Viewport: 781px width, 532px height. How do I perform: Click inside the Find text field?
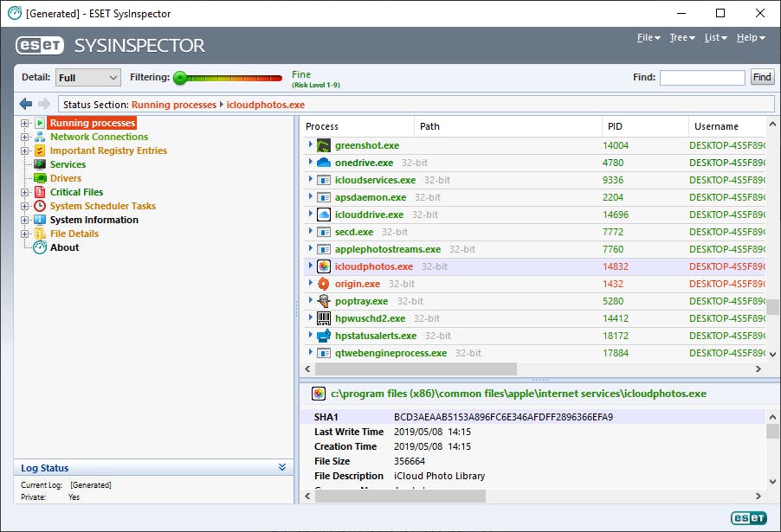tap(701, 78)
